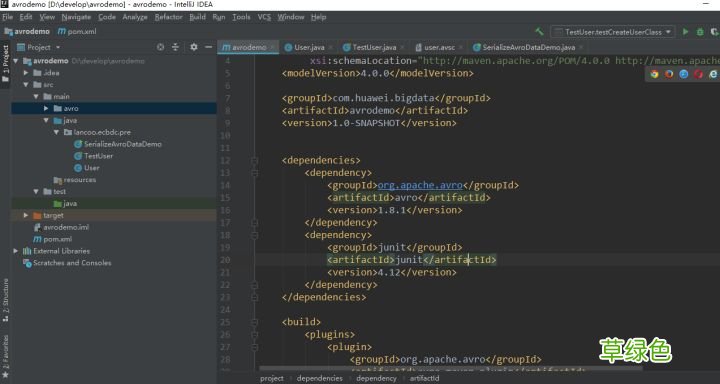Viewport: 720px width, 384px height.
Task: Open pom.xml preview in Opera browser icon
Action: (x=698, y=74)
